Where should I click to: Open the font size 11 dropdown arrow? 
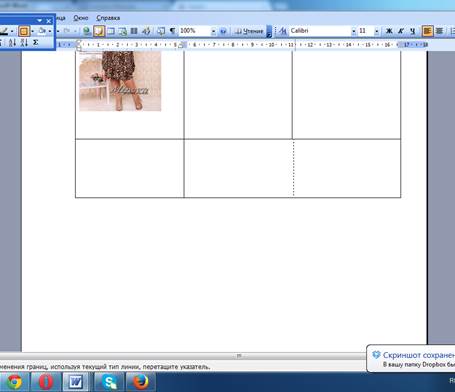[x=377, y=31]
